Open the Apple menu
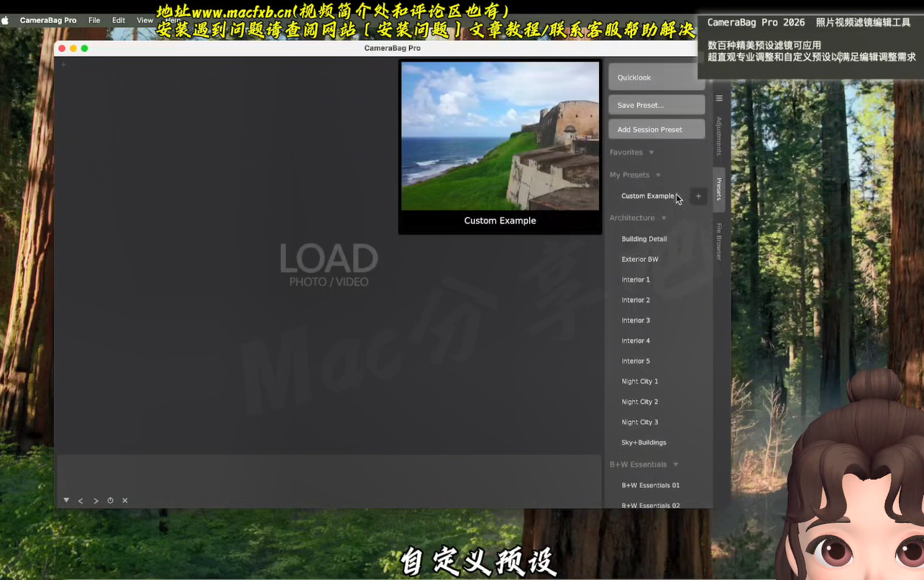This screenshot has height=580, width=924. click(6, 20)
